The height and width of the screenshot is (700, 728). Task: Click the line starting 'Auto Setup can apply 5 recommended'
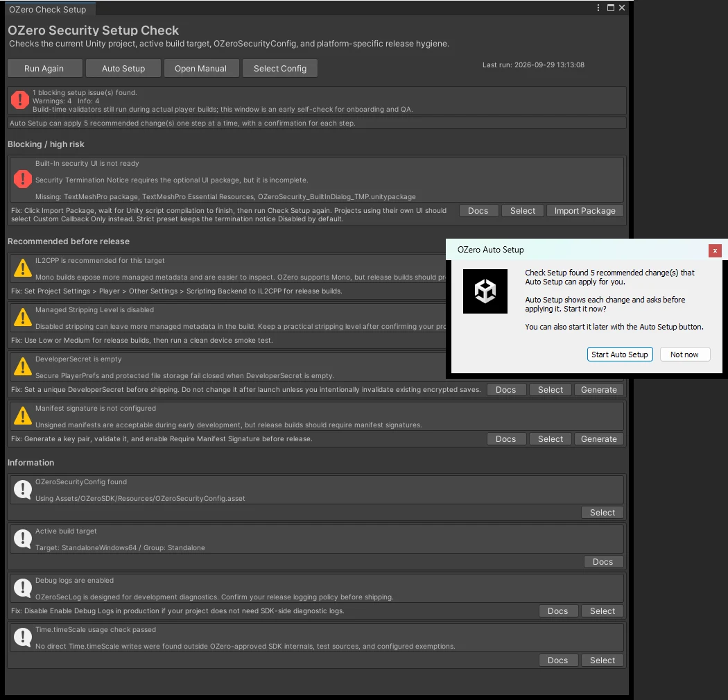182,123
